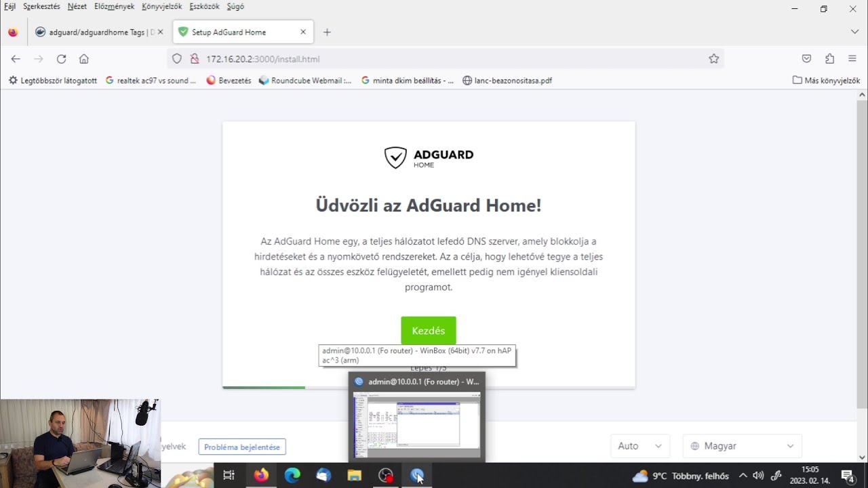Click the WinBox window preview thumbnail
Screen dimensions: 868x488
coord(417,424)
